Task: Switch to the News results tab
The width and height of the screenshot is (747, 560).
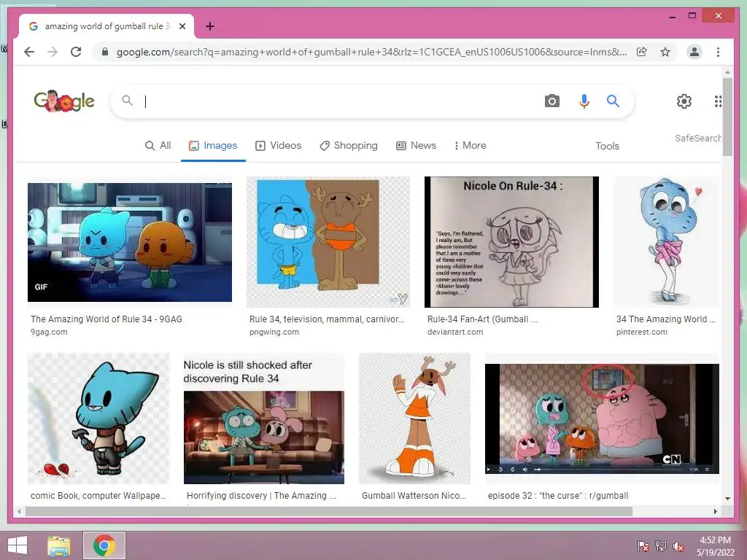Action: (416, 146)
